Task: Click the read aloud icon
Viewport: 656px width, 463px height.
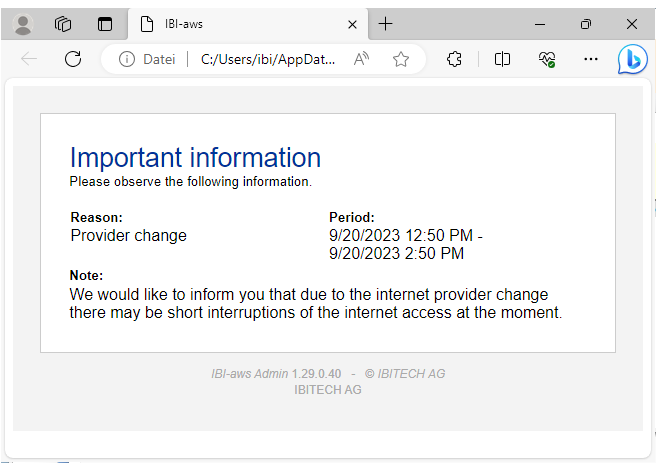Action: (362, 59)
